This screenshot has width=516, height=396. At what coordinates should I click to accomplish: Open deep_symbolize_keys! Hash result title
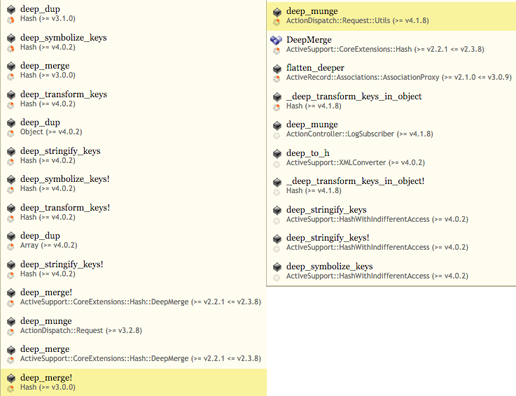click(65, 179)
